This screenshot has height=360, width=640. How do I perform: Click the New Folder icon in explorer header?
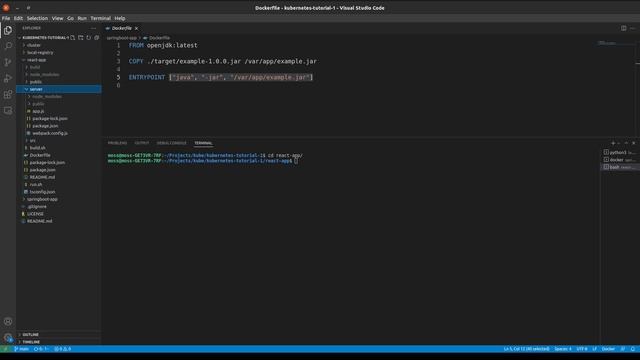81,38
